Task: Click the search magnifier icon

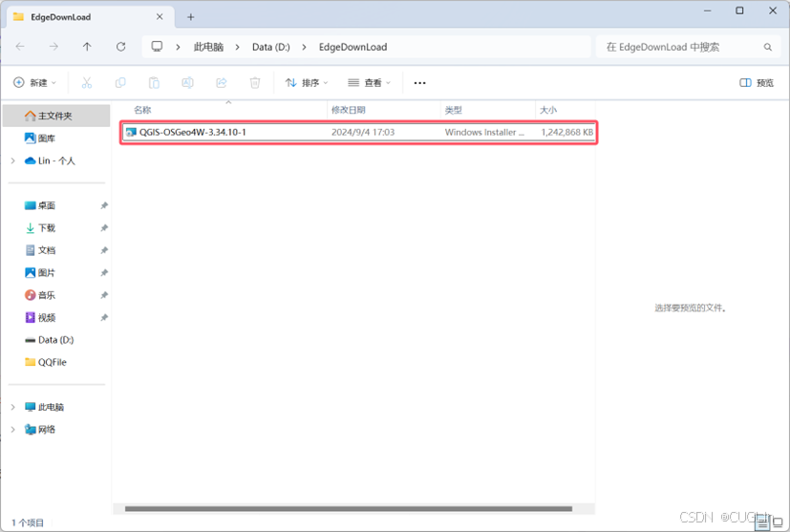Action: (x=767, y=47)
